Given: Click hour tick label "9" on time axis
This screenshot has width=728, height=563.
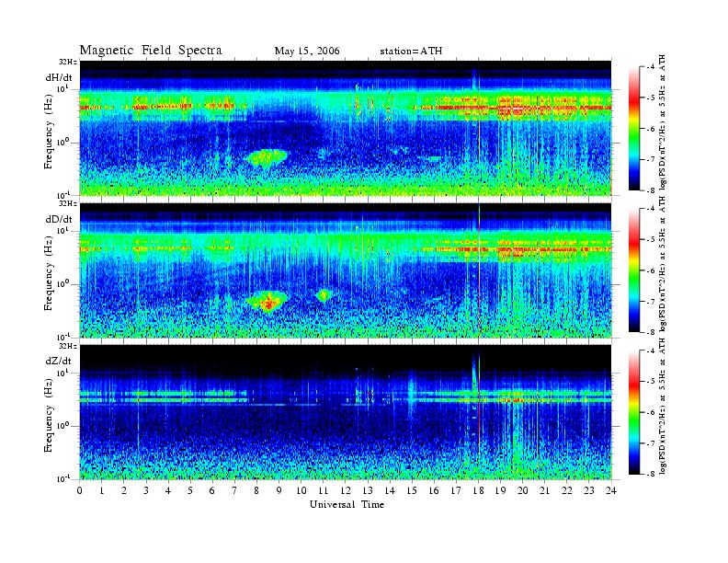Looking at the screenshot, I should (x=279, y=491).
